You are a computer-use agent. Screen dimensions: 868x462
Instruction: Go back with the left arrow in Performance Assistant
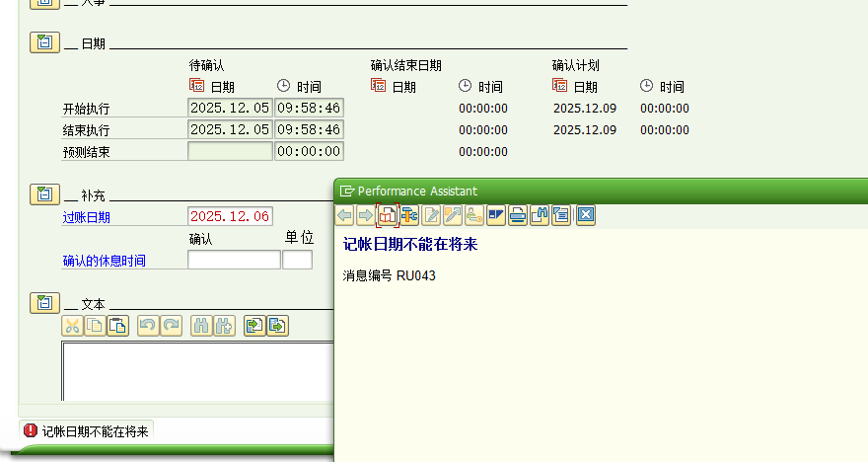coord(344,215)
